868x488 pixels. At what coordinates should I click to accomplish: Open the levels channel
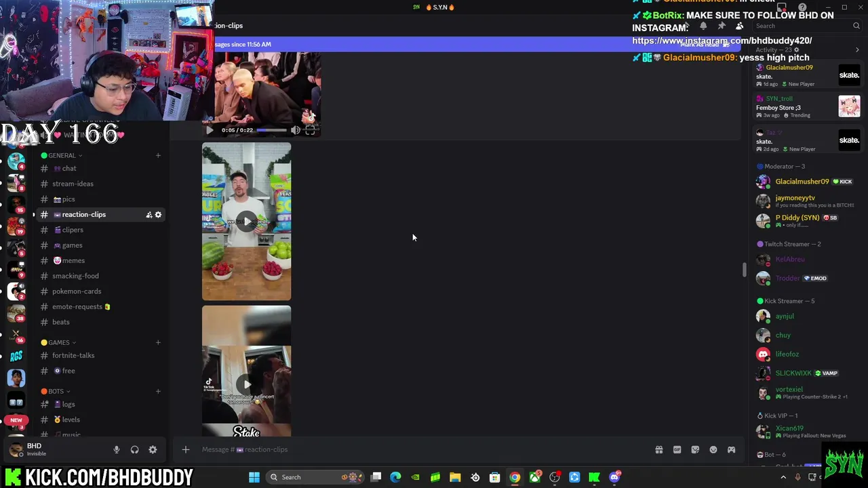tap(100, 420)
